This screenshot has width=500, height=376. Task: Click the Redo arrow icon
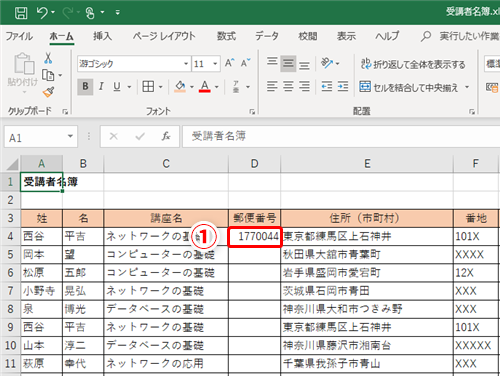pos(68,13)
